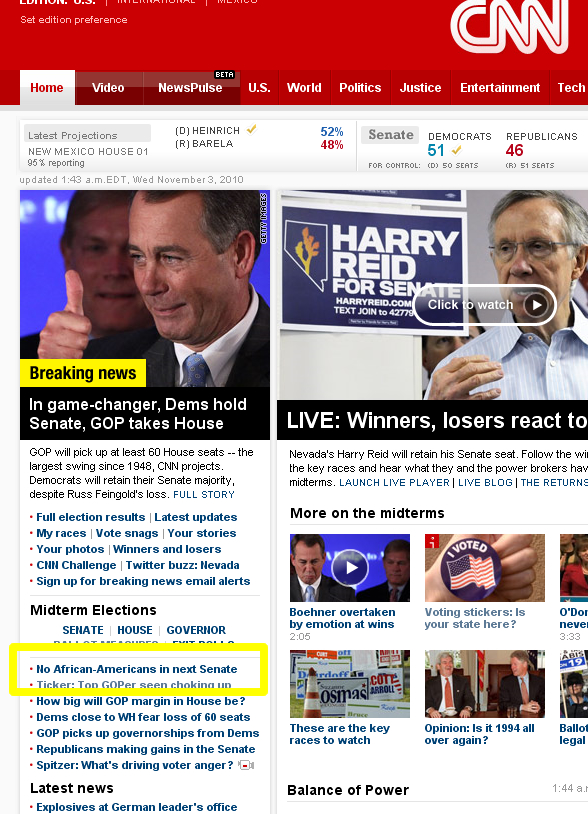Screen dimensions: 588x814
Task: Play the Harry Reid live video
Action: [x=485, y=305]
